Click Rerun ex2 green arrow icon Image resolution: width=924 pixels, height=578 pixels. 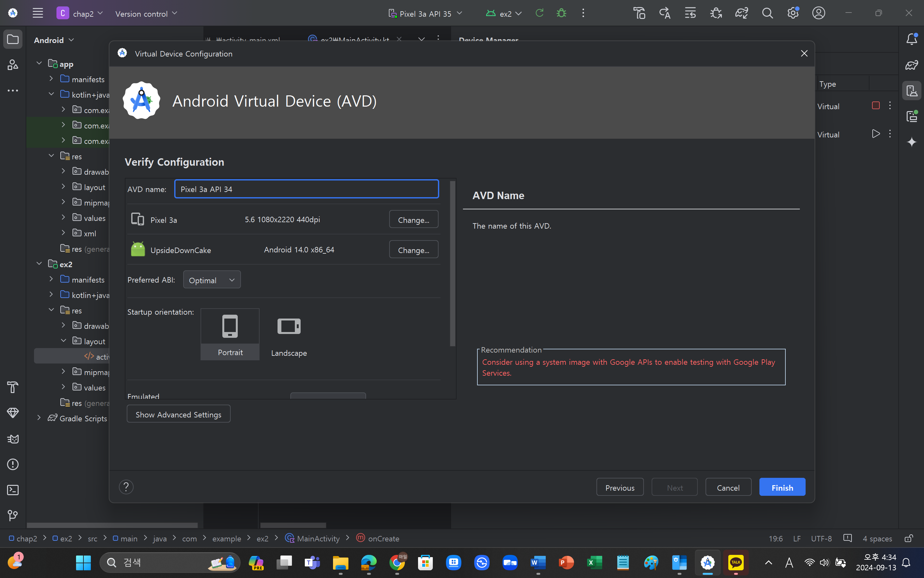(540, 13)
